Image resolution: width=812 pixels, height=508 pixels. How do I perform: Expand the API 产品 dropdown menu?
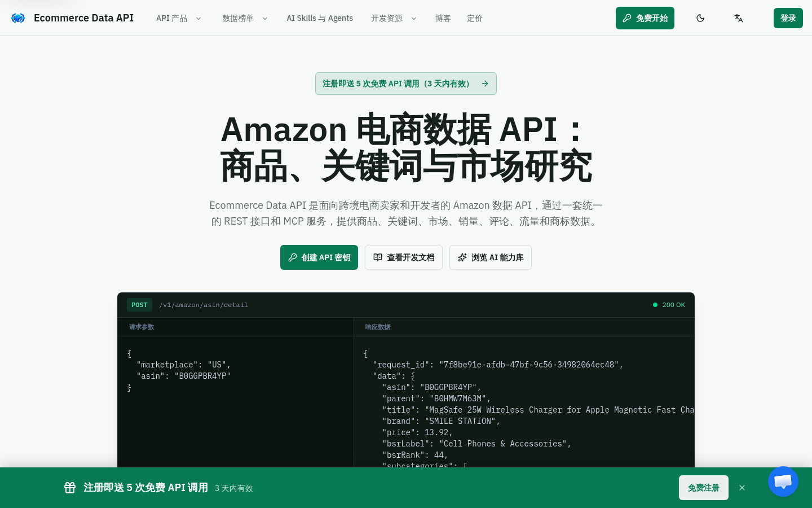tap(179, 18)
